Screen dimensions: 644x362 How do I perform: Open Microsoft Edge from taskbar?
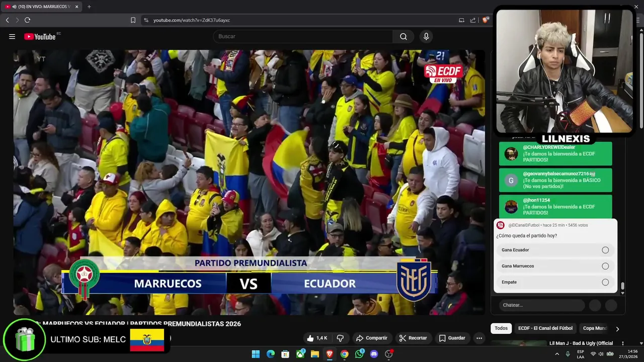[270, 354]
